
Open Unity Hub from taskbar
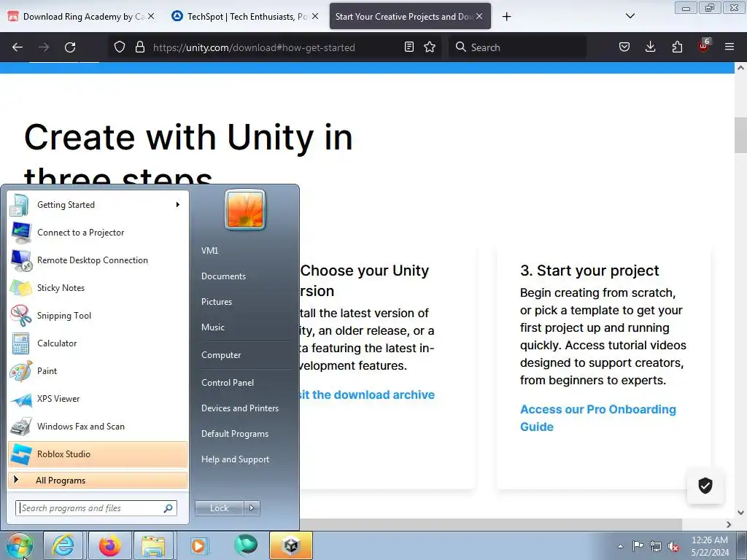click(x=291, y=545)
